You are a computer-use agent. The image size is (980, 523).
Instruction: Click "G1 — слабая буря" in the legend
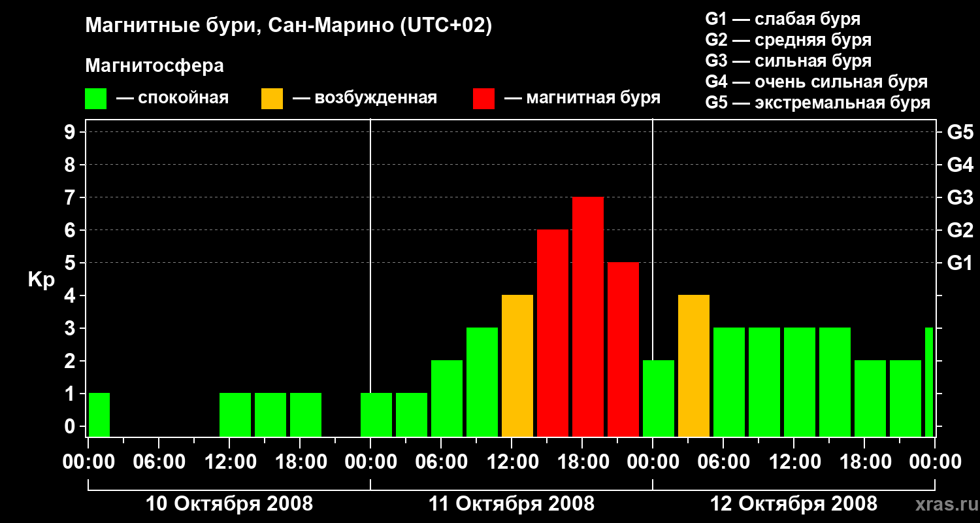[x=783, y=19]
